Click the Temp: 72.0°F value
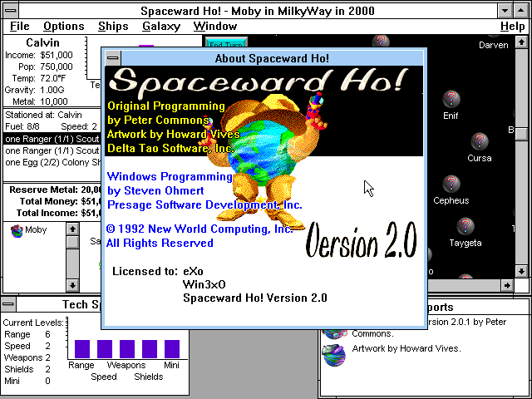Screen dimensions: 532x399 [53, 78]
